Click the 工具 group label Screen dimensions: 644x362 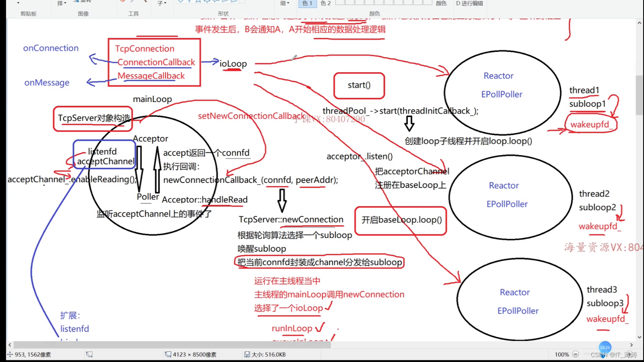(133, 14)
